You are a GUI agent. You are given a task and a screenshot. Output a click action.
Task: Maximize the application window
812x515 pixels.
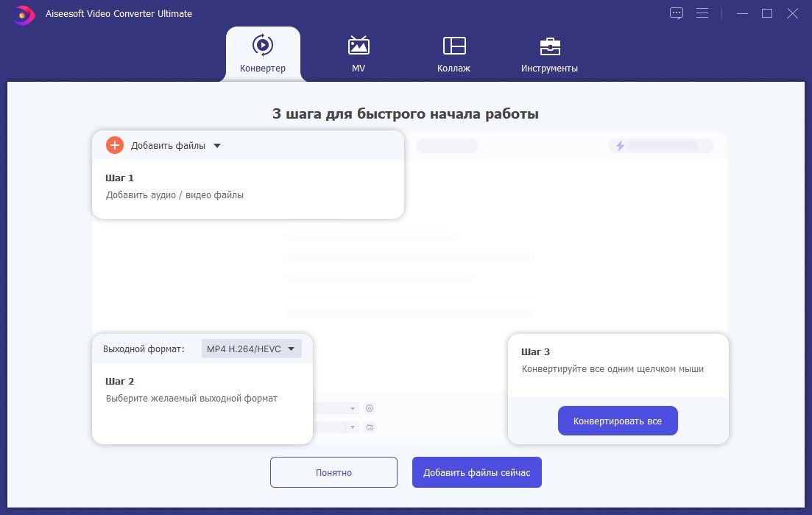(x=766, y=13)
